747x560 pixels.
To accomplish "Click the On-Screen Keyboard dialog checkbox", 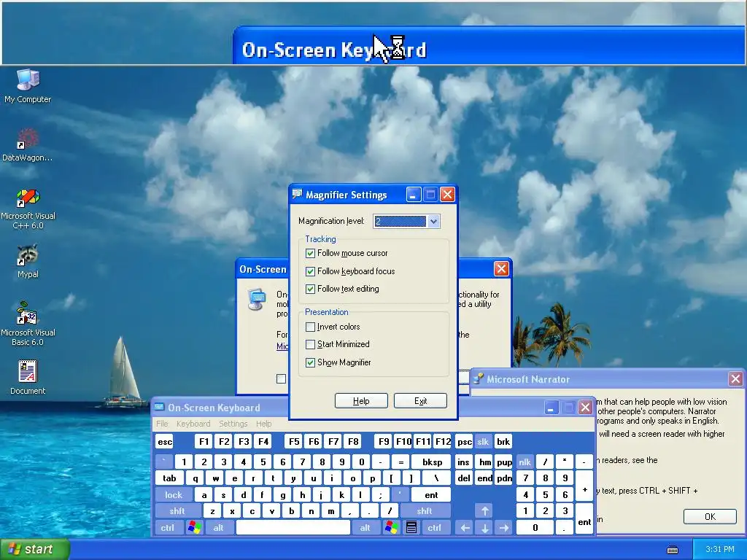I will point(281,379).
